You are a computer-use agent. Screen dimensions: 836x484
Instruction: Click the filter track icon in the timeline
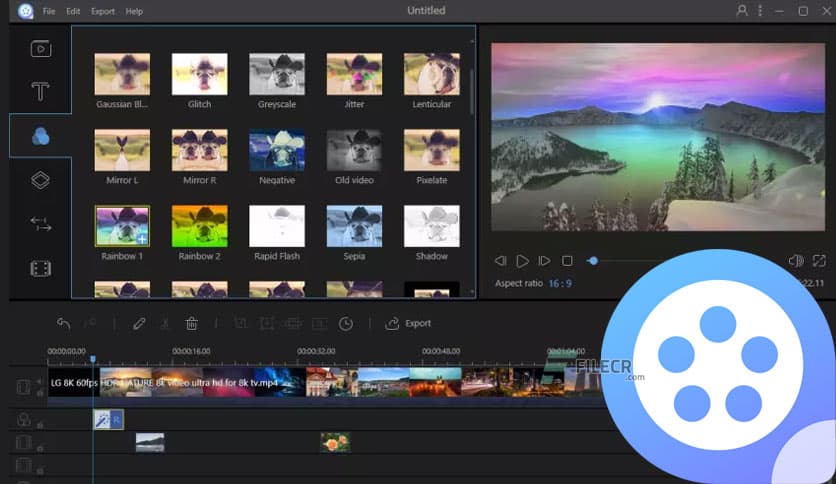(23, 420)
